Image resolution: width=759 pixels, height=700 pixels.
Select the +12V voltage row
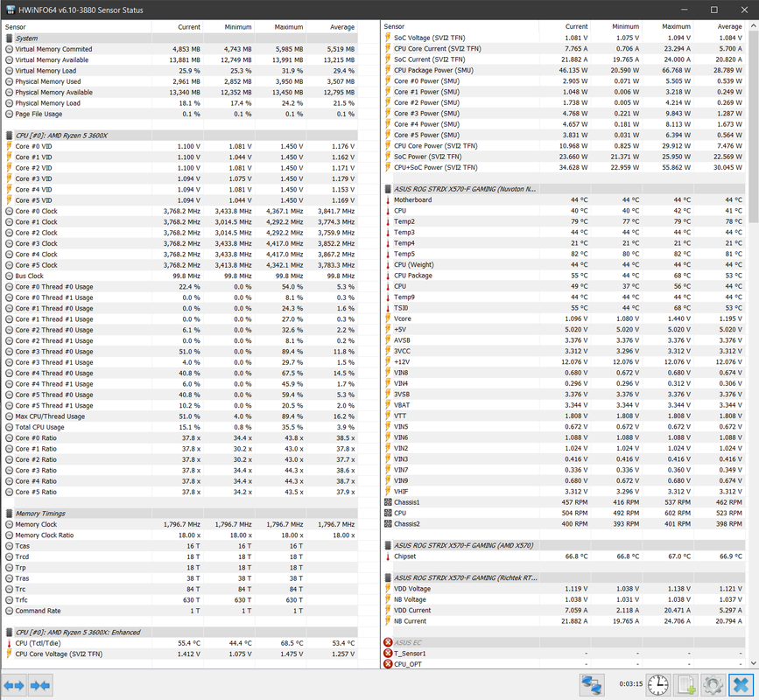tap(564, 362)
